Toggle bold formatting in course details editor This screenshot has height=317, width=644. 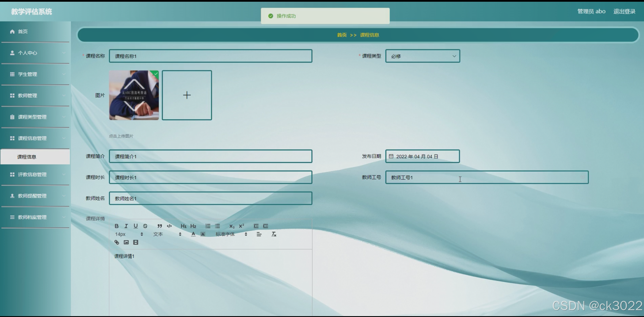(117, 226)
